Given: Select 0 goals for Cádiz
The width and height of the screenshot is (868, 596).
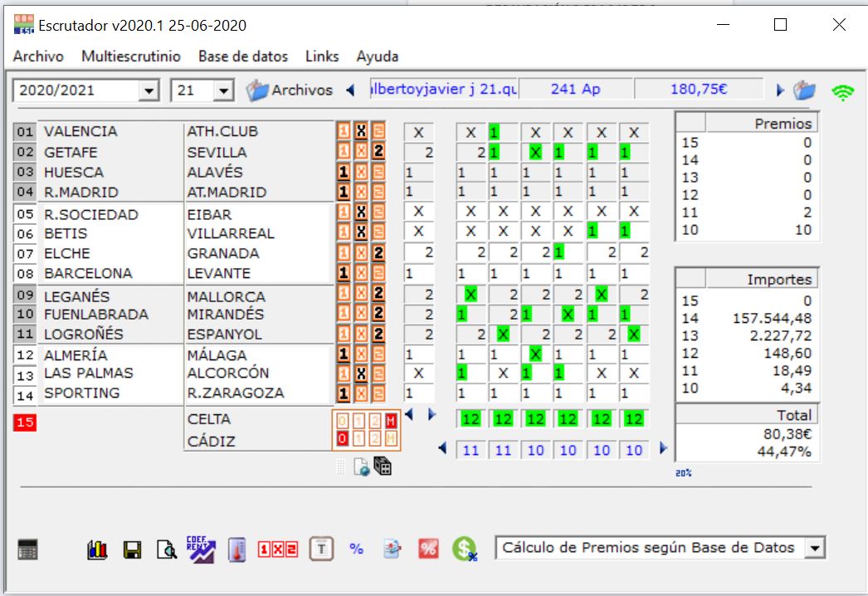Looking at the screenshot, I should coord(342,438).
